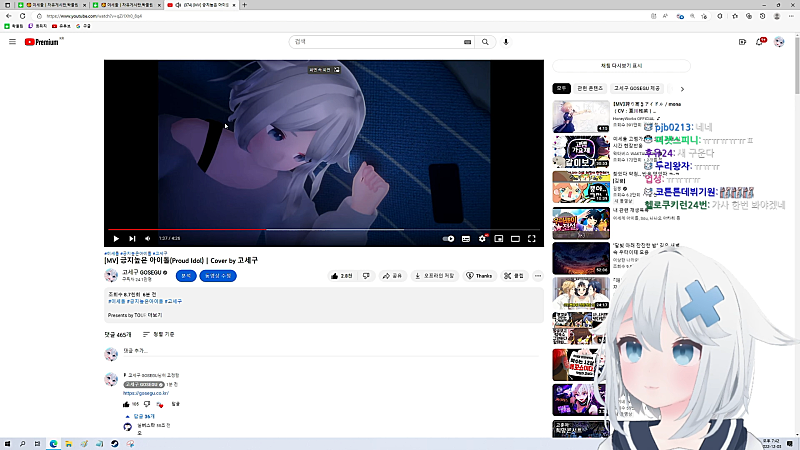The image size is (800, 450).
Task: Click the hashtag links above the title
Action: (135, 253)
